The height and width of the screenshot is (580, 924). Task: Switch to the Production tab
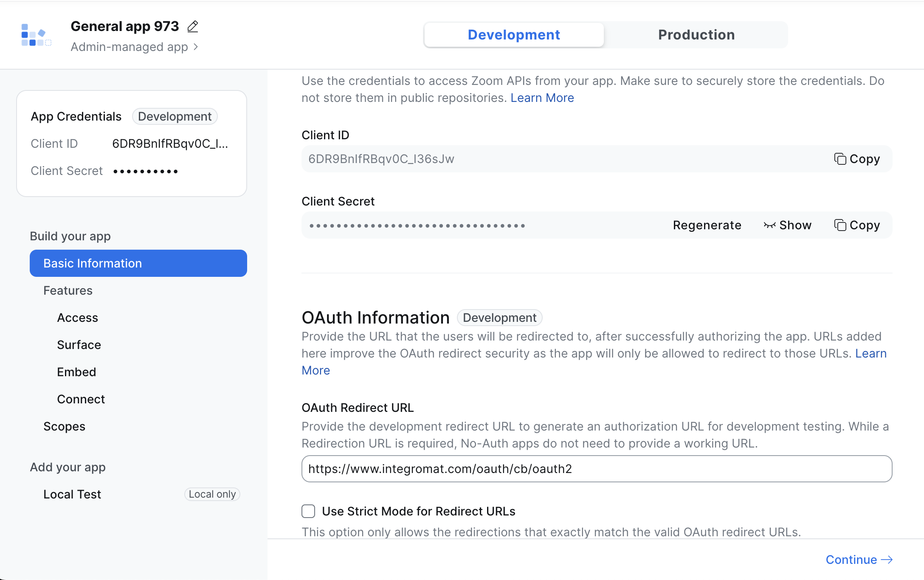click(696, 35)
